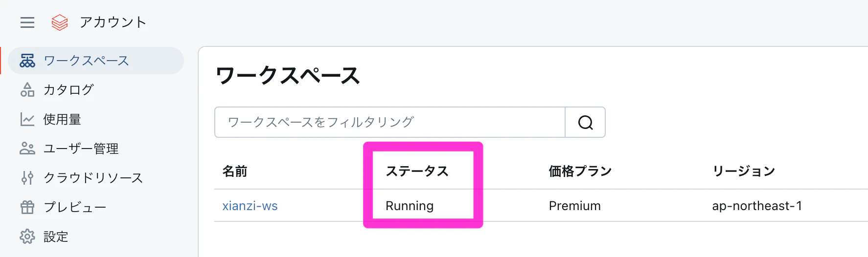The height and width of the screenshot is (257, 868).
Task: Open クラウドリソース from sidebar
Action: (96, 178)
